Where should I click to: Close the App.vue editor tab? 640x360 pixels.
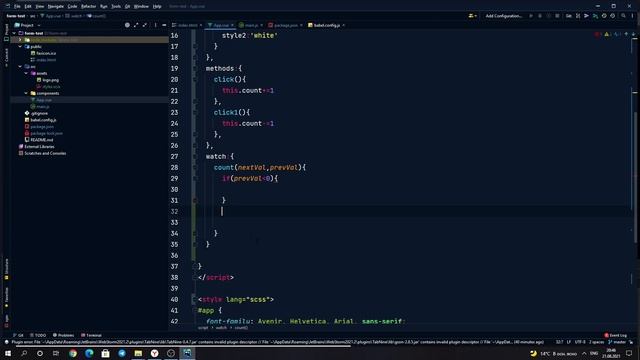pos(232,25)
